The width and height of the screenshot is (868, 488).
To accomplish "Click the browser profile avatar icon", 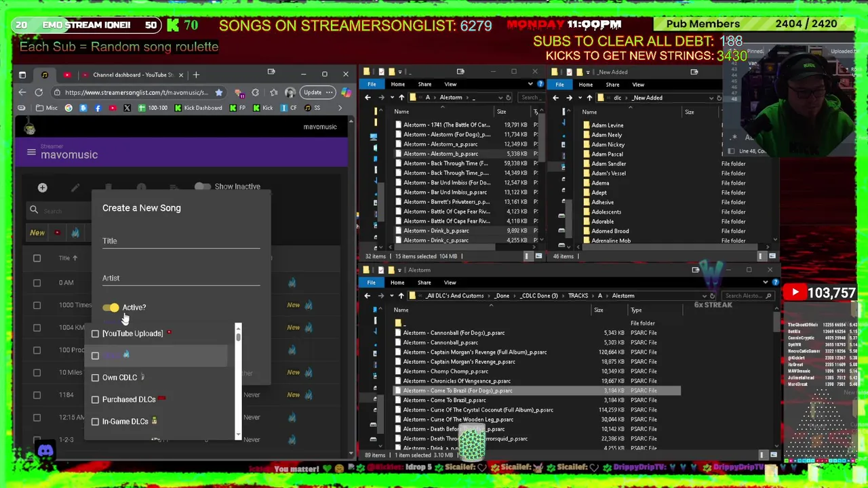I will coord(290,92).
